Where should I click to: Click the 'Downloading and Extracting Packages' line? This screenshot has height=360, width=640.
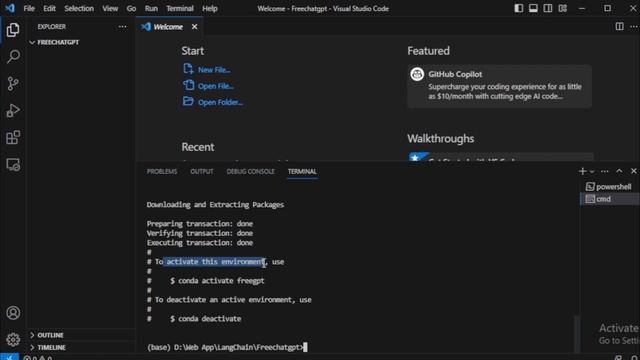215,204
